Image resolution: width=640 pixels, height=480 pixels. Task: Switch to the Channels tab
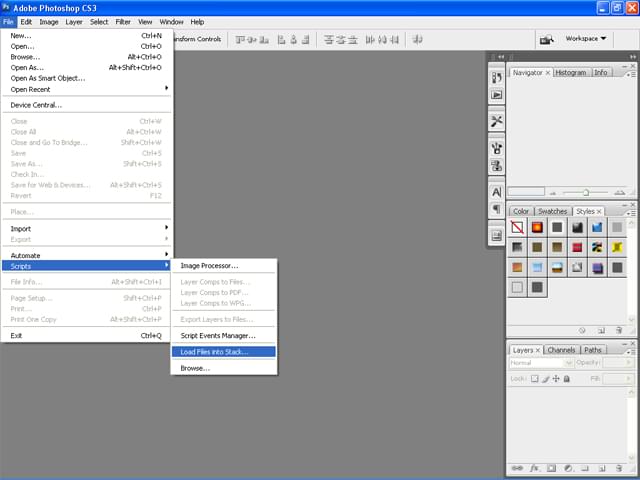(561, 350)
